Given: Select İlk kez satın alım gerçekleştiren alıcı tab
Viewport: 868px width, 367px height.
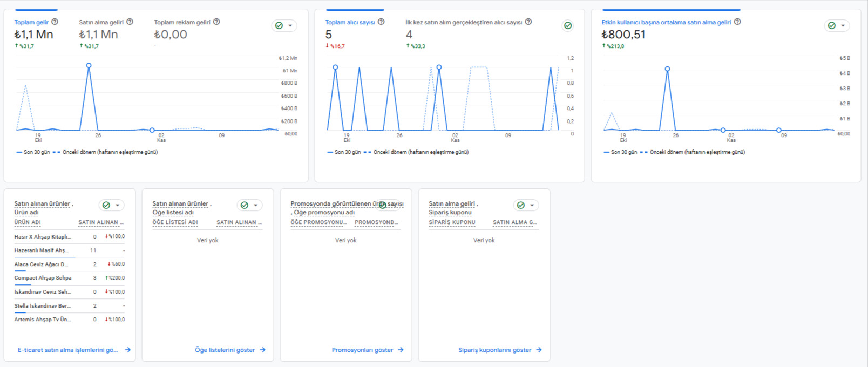Looking at the screenshot, I should click(464, 22).
